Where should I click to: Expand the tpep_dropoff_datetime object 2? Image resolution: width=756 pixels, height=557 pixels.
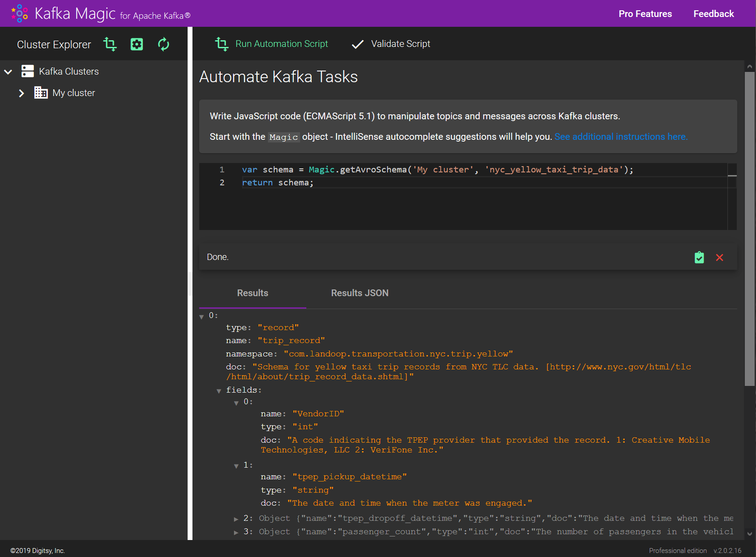236,519
